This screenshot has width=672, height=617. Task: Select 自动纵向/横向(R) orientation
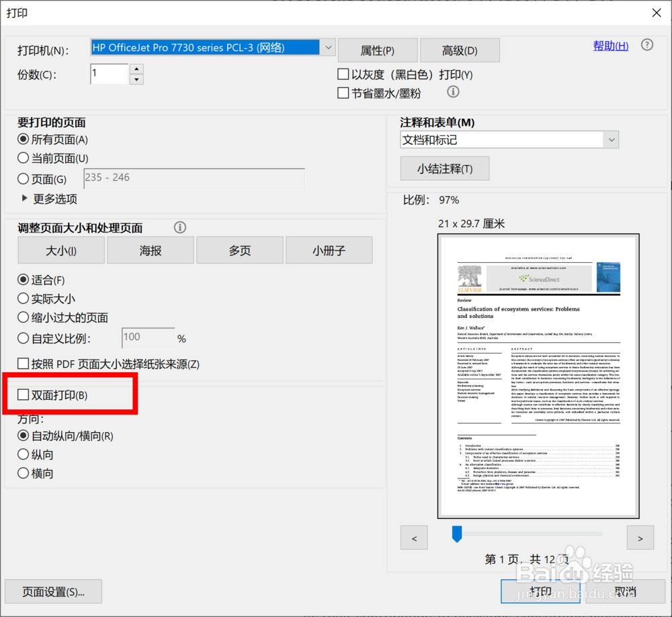pos(23,436)
